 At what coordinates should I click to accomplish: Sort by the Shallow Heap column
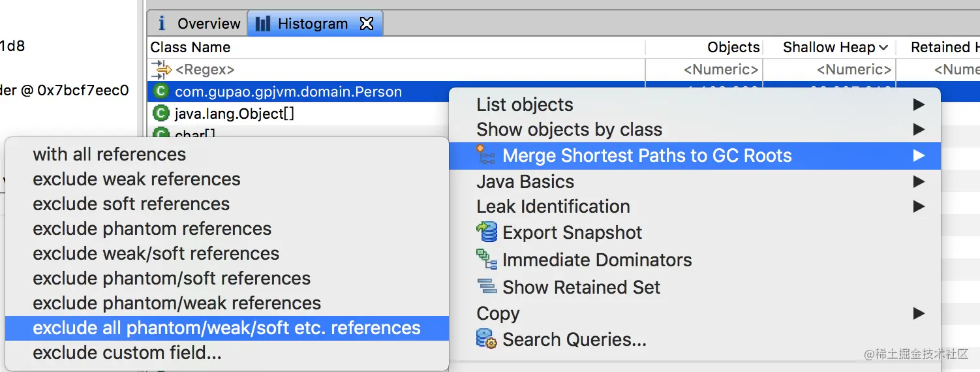[x=829, y=47]
